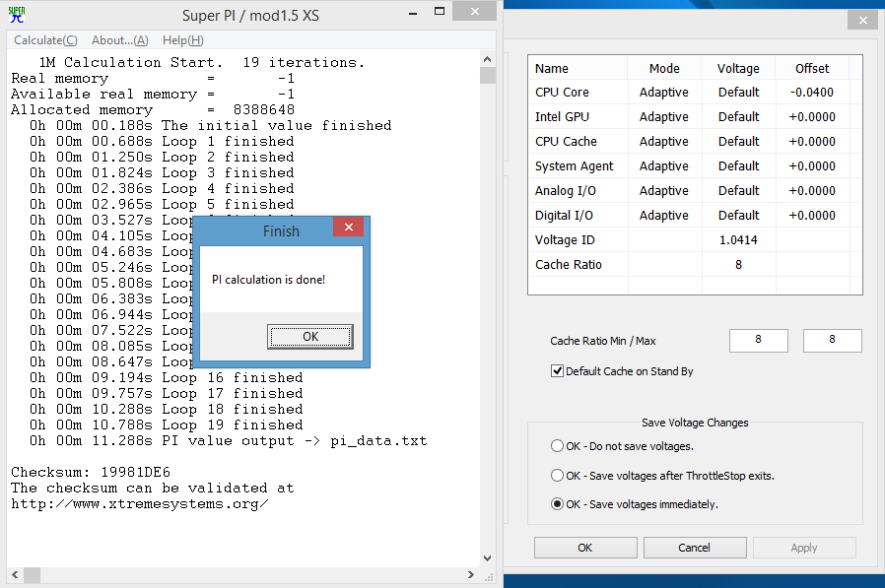The image size is (885, 588).
Task: Click the vertical scrollbar thumb in Super PI
Action: tap(488, 75)
